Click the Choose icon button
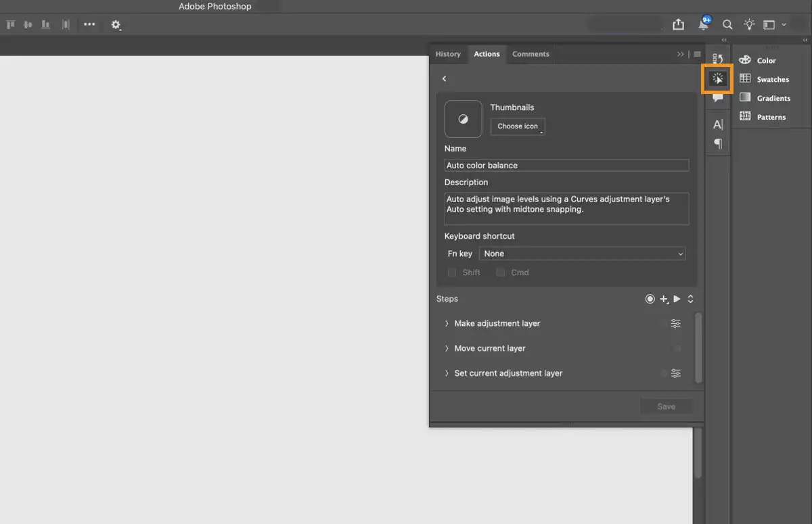 click(518, 126)
